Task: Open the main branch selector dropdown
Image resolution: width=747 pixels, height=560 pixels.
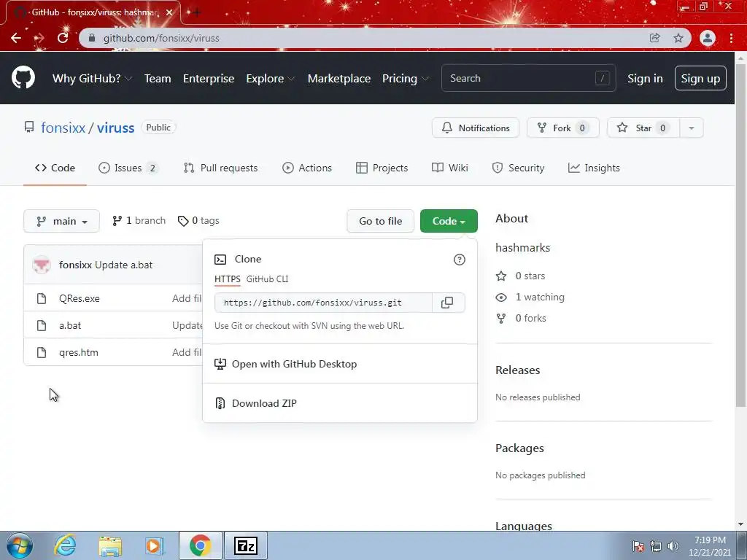Action: [x=61, y=221]
